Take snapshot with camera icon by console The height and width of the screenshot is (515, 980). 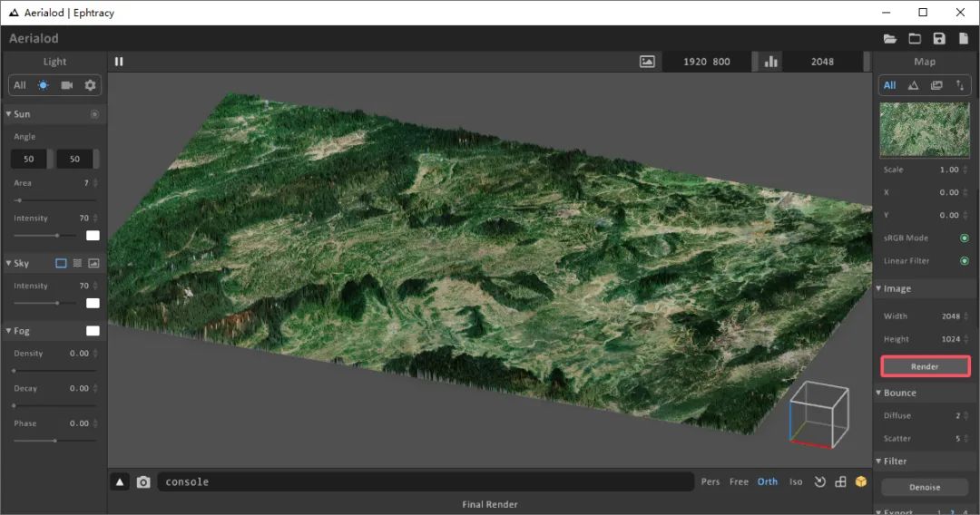coord(143,482)
